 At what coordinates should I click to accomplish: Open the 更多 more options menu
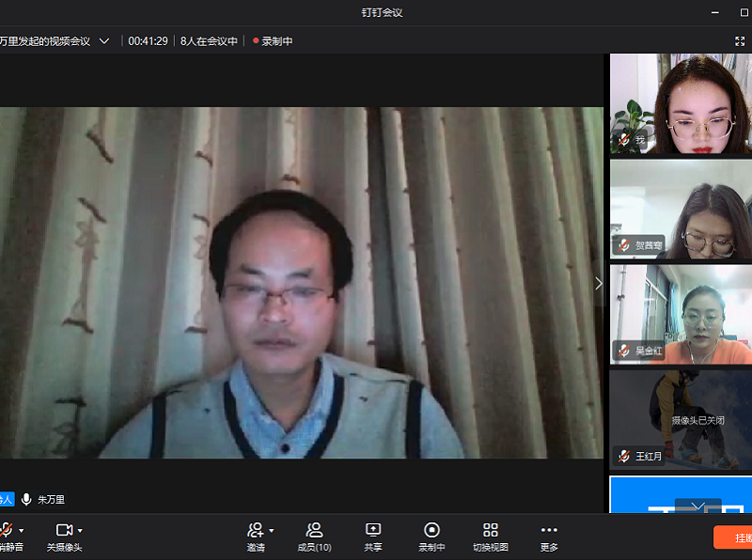click(549, 530)
